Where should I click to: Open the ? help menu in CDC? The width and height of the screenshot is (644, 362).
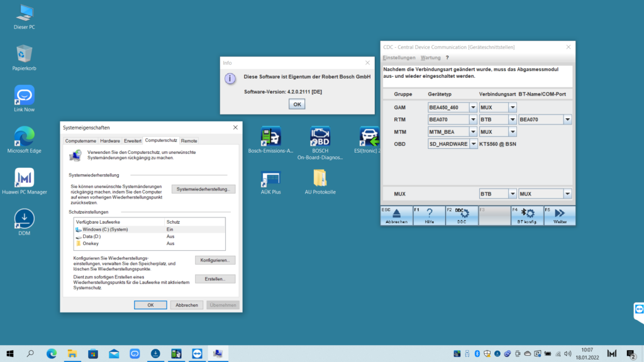(447, 57)
